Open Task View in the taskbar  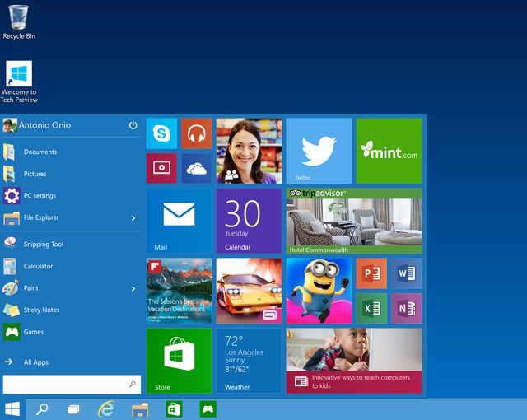pyautogui.click(x=73, y=408)
